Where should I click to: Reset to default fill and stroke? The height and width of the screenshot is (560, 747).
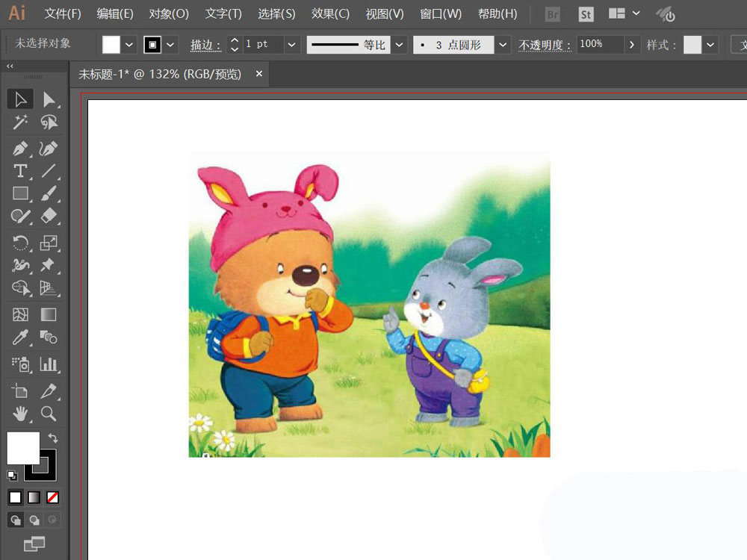point(13,475)
